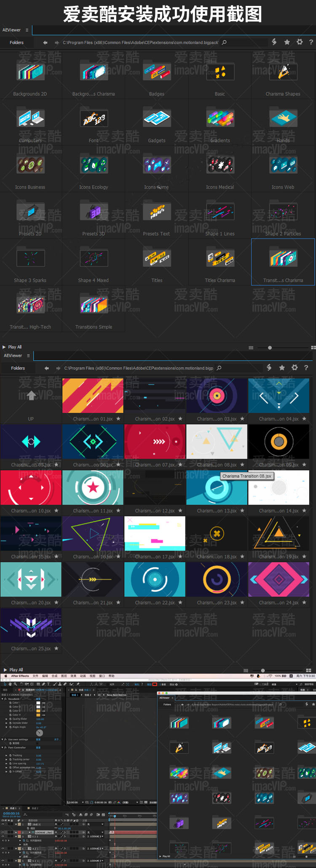
Task: Open the 图层 menu
Action: pos(64,676)
